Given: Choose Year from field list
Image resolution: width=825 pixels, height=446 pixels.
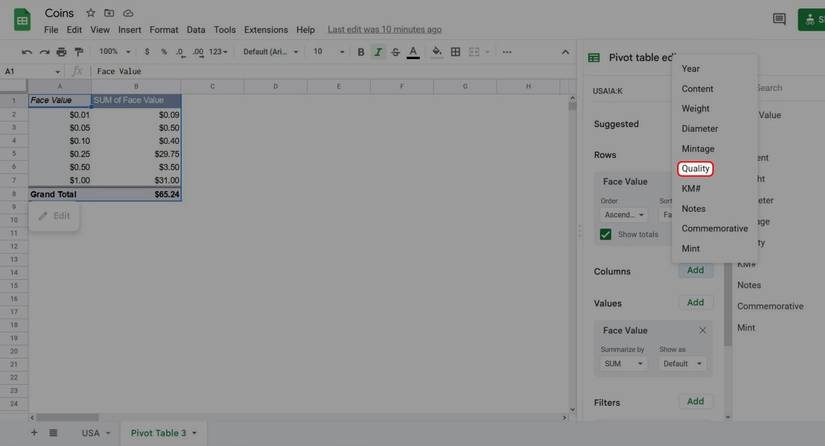Looking at the screenshot, I should [x=690, y=68].
